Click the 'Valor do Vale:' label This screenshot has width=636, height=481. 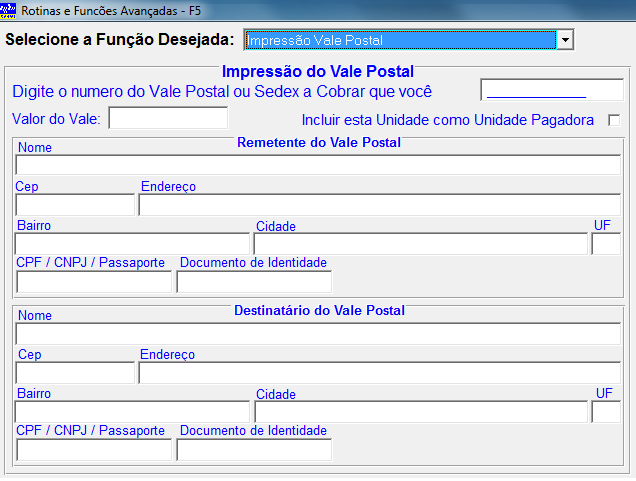pos(56,119)
